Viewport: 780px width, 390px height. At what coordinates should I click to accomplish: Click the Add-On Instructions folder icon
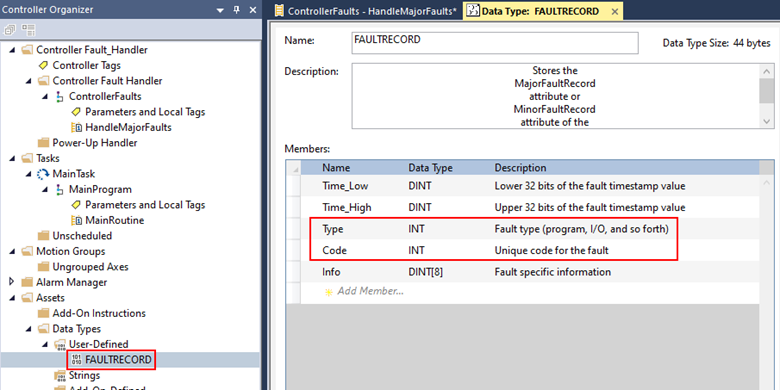(43, 313)
